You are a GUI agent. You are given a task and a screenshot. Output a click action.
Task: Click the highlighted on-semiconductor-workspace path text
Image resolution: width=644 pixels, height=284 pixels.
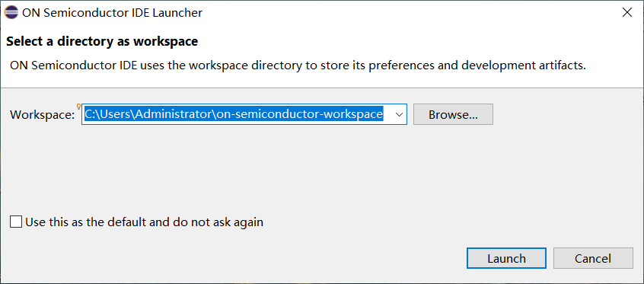click(x=299, y=114)
